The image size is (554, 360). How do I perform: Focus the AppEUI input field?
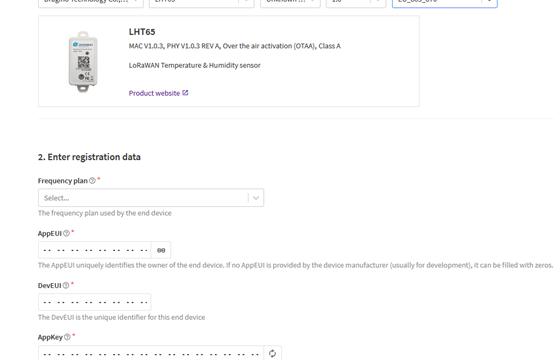(95, 250)
